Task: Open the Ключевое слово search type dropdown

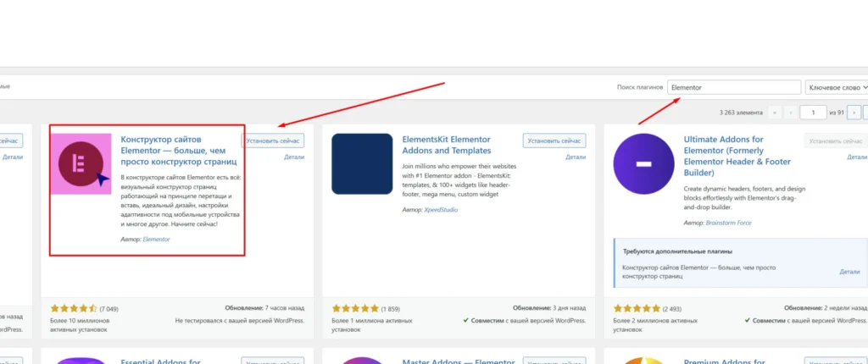Action: [837, 87]
